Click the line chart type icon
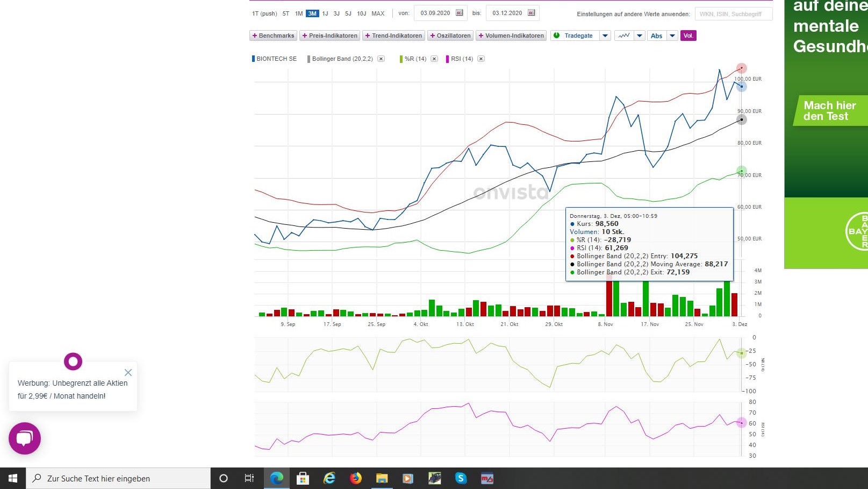The width and height of the screenshot is (868, 489). (624, 36)
